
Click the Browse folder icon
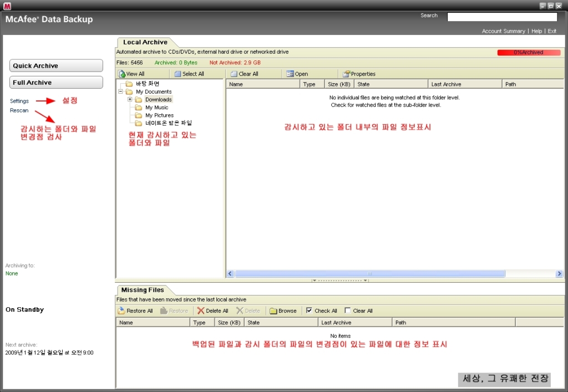(x=273, y=311)
